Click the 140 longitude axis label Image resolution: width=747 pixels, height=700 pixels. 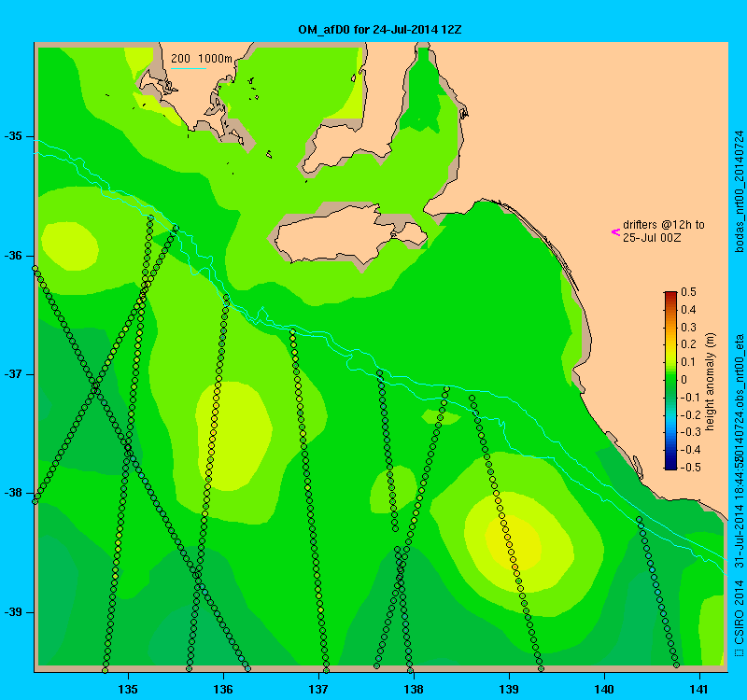coord(604,689)
